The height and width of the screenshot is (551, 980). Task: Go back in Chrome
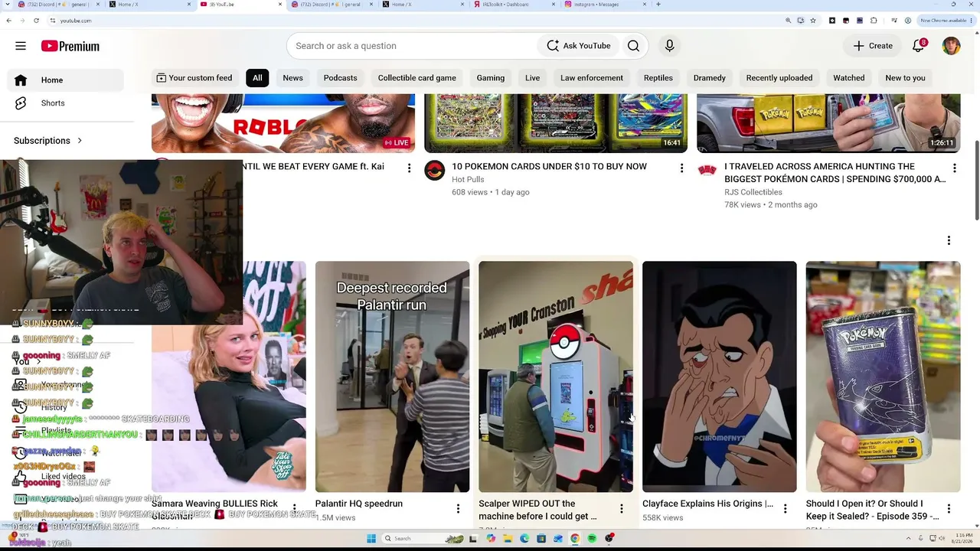pyautogui.click(x=8, y=21)
